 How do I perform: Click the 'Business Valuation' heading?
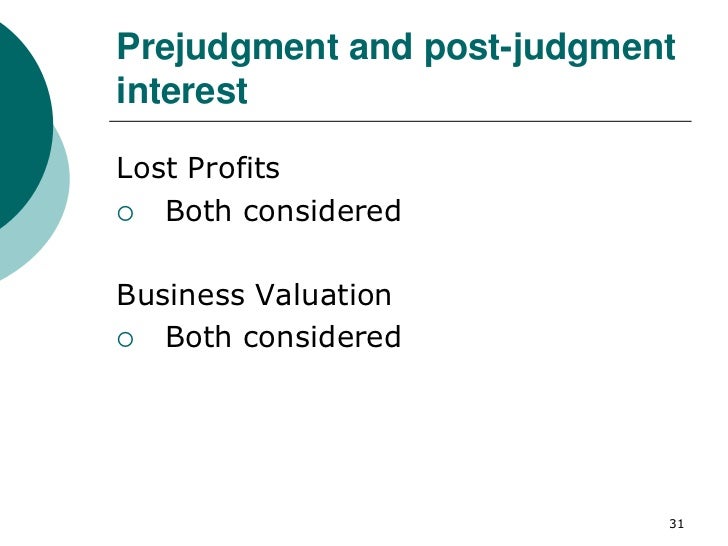click(254, 294)
